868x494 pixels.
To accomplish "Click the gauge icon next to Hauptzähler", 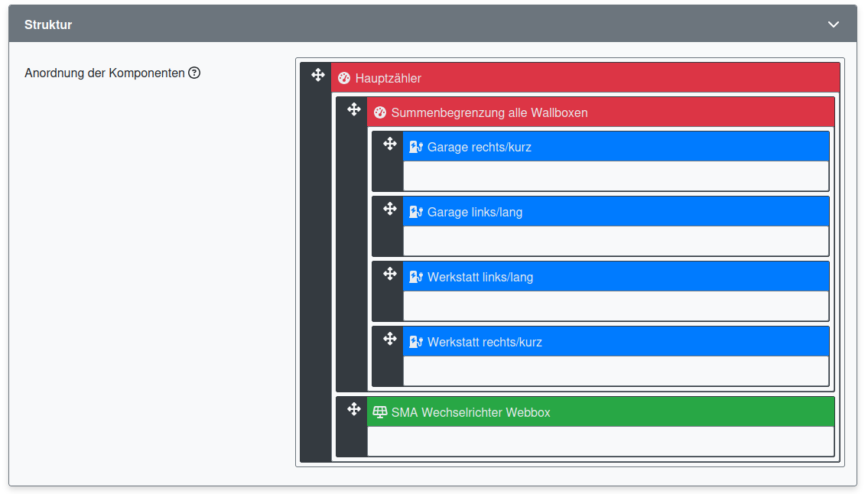I will pos(344,78).
